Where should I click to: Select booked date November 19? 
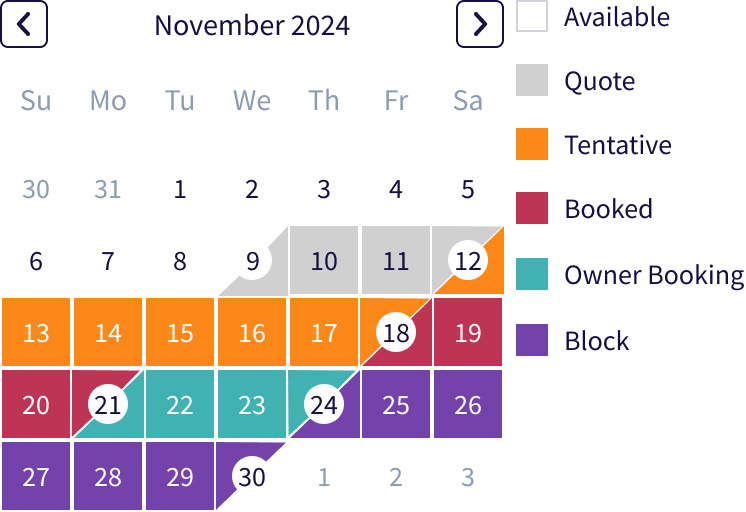[468, 333]
